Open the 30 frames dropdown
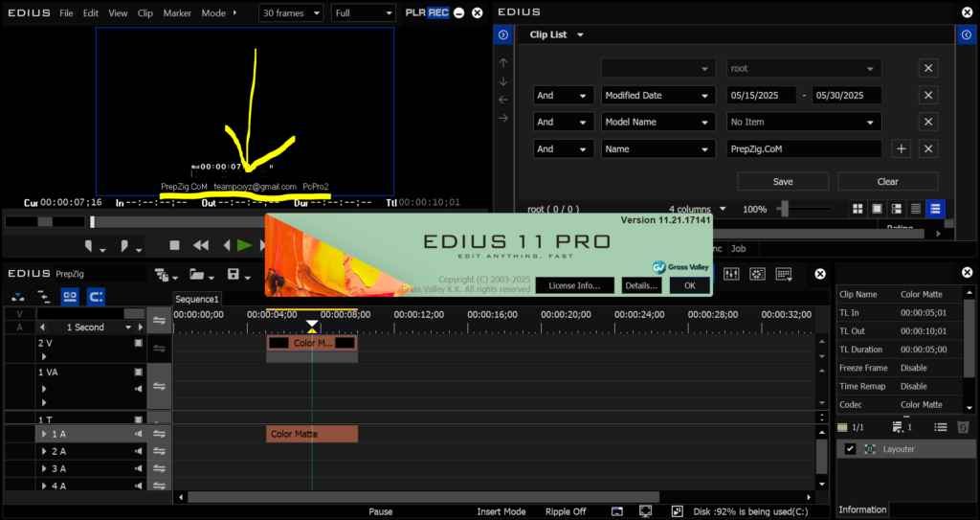The height and width of the screenshot is (520, 980). (291, 13)
